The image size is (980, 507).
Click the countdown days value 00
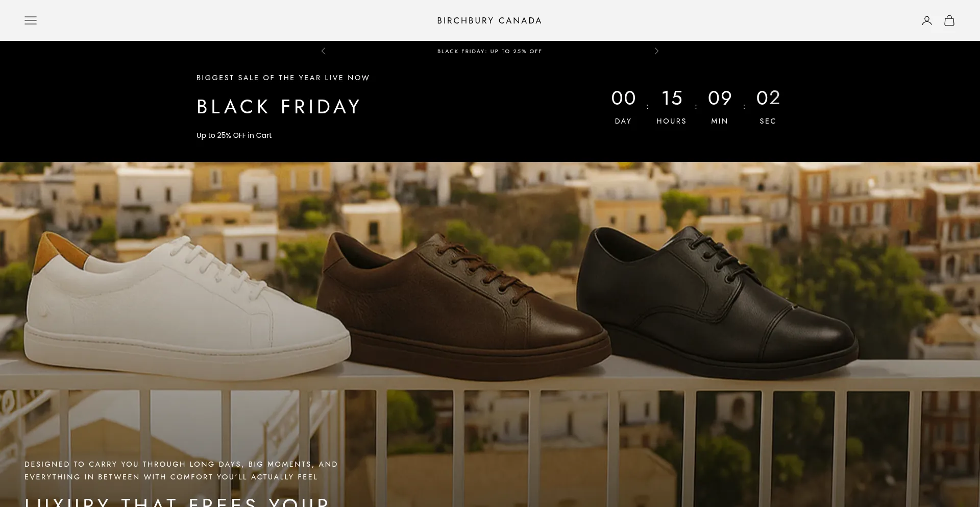click(x=623, y=98)
